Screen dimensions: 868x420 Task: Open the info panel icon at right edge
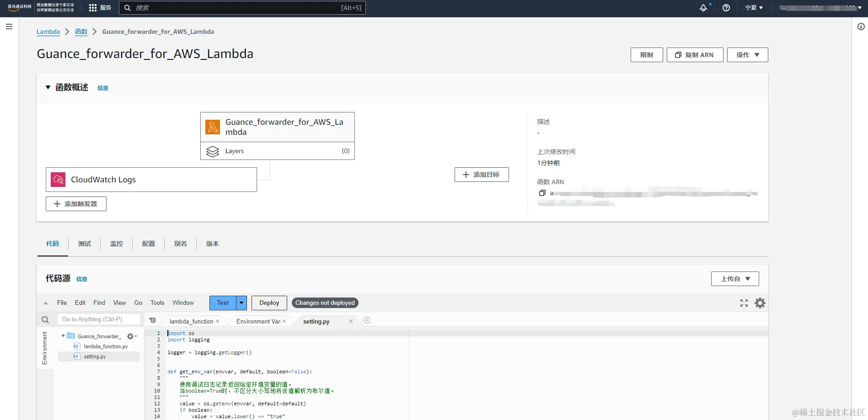point(861,27)
